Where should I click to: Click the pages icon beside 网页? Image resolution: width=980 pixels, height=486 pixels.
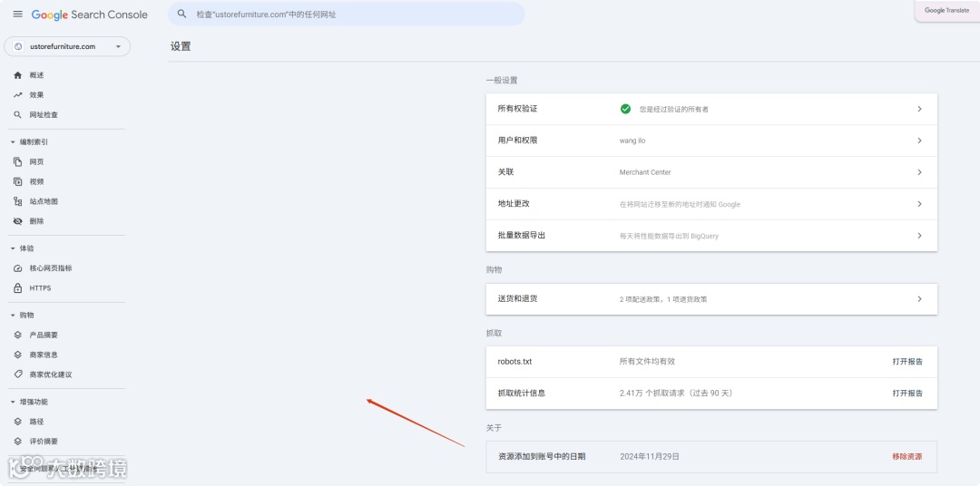17,161
